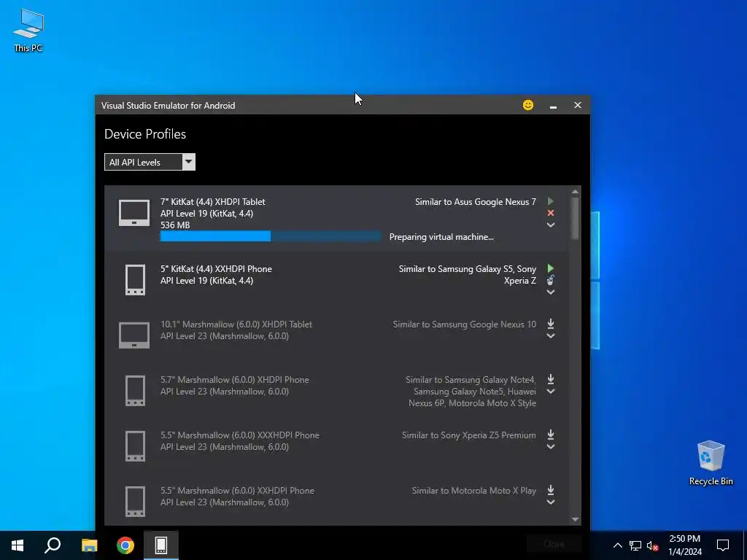The width and height of the screenshot is (747, 560).
Task: Click the emulator app taskbar button
Action: tap(161, 545)
